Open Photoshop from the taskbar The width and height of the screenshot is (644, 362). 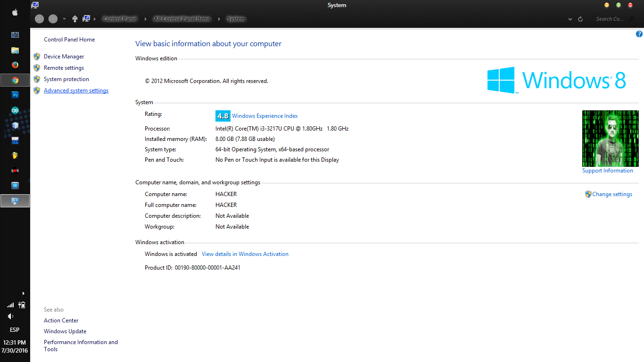[x=15, y=95]
